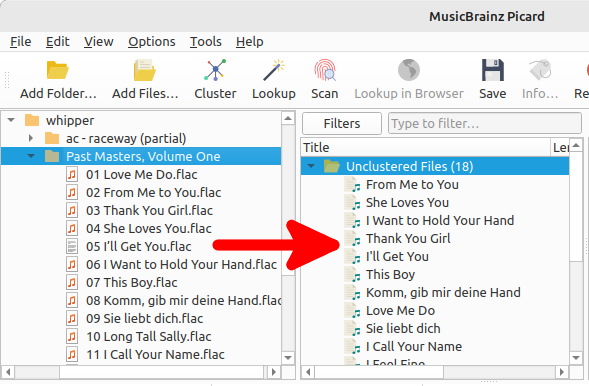This screenshot has width=589, height=386.
Task: Click the note icon beside Love Me Do
Action: tap(352, 311)
